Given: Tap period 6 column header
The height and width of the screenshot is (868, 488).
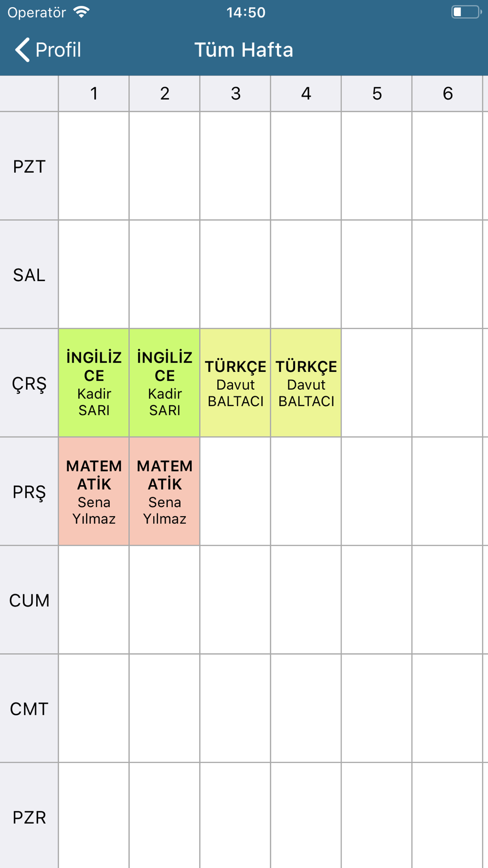Looking at the screenshot, I should coord(447,93).
